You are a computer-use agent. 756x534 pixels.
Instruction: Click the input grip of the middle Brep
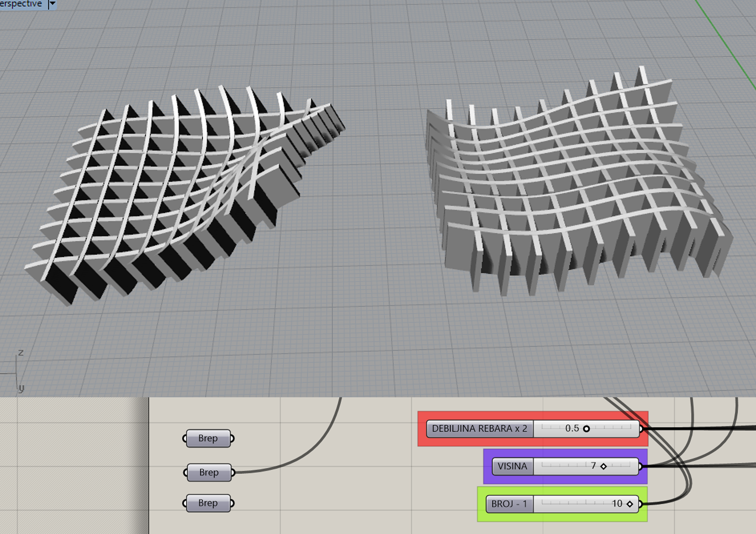pyautogui.click(x=185, y=473)
